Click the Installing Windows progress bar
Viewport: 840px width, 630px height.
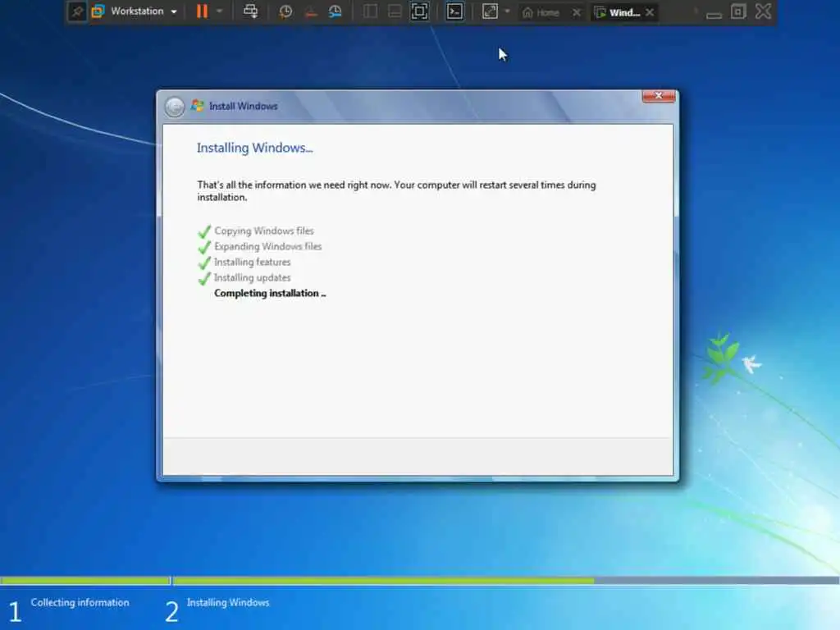coord(505,581)
